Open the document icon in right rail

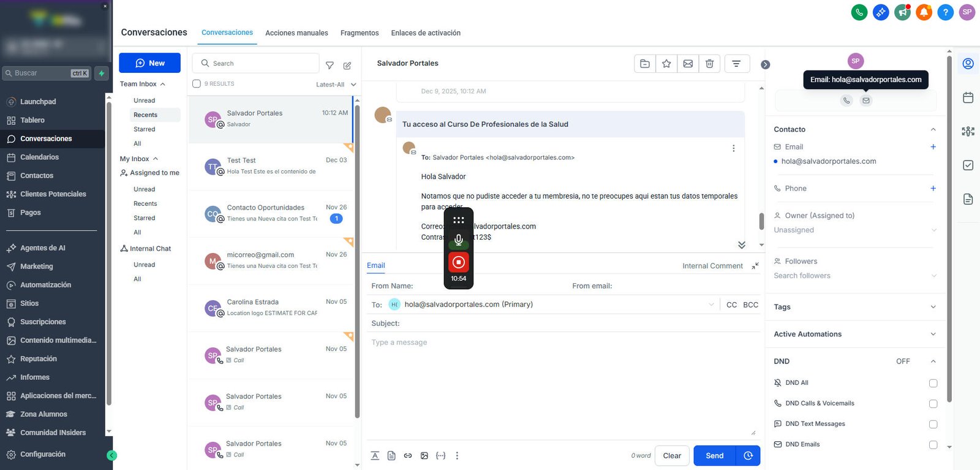point(968,199)
